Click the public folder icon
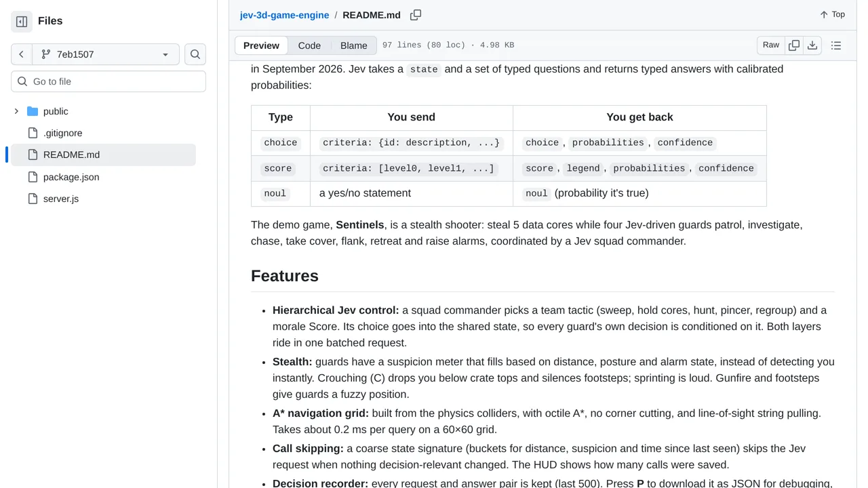This screenshot has width=868, height=488. (33, 111)
